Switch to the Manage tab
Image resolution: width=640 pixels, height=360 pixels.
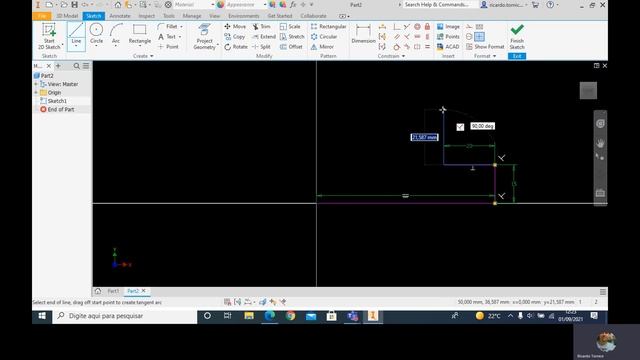point(192,16)
